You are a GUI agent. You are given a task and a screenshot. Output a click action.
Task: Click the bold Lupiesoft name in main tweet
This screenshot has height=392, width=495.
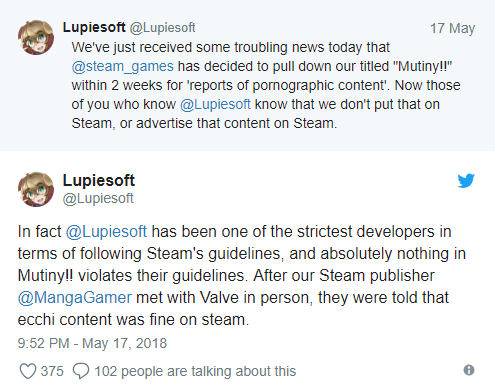click(x=99, y=180)
